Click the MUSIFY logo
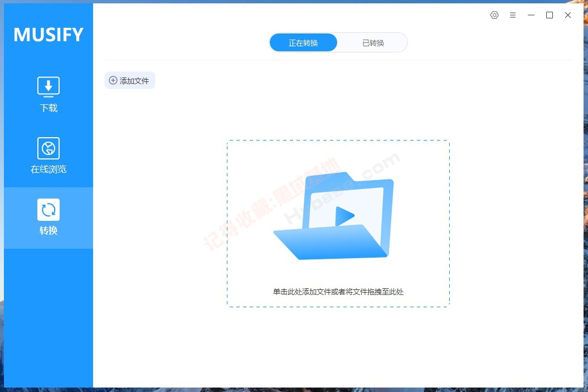 (x=48, y=35)
